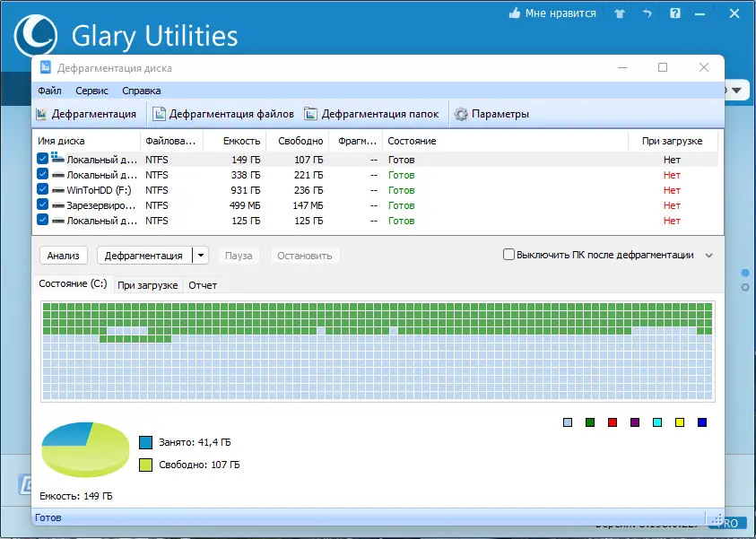Click the "Пауза" button
The width and height of the screenshot is (756, 539).
point(239,256)
